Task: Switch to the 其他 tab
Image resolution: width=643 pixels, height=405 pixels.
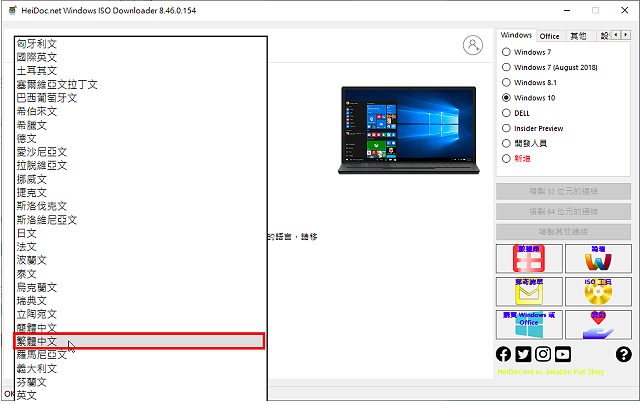Action: point(578,36)
